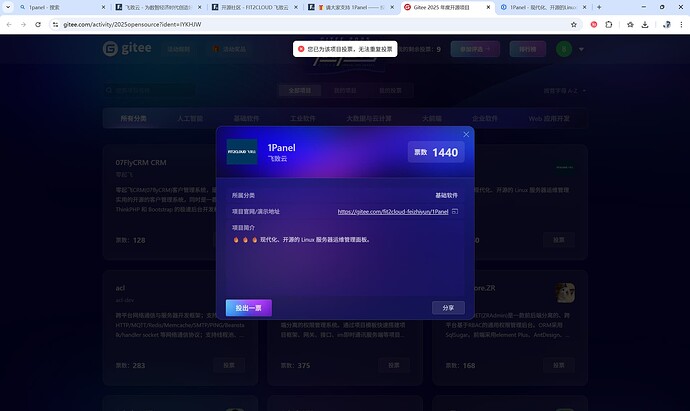Close the 1Panel project dialog
Image resolution: width=690 pixels, height=411 pixels.
pos(466,134)
